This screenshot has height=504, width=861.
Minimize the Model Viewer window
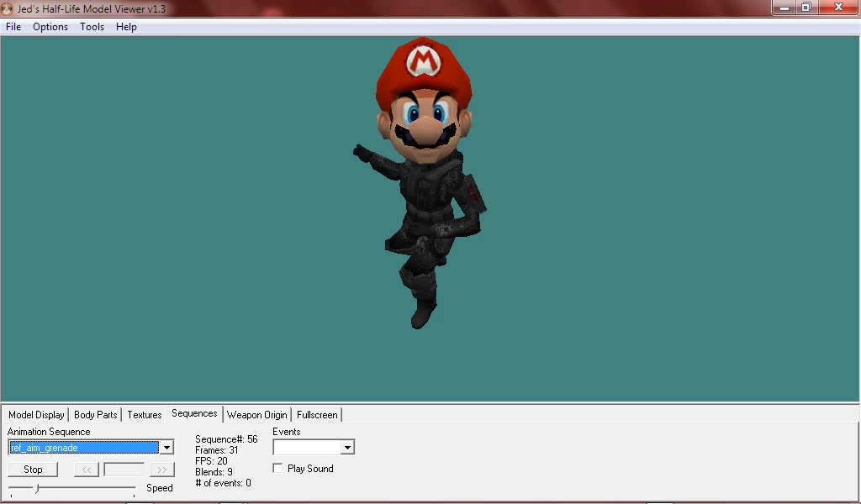point(784,8)
